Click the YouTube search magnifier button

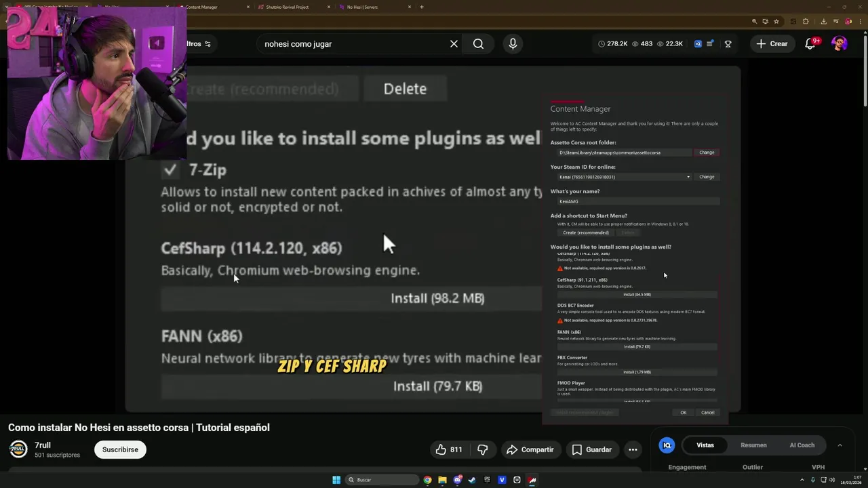tap(478, 43)
